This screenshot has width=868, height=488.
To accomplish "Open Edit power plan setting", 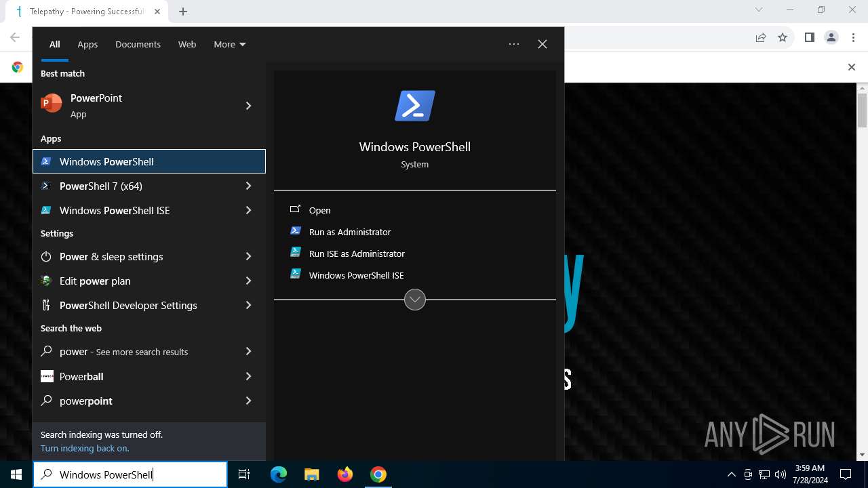I will pyautogui.click(x=133, y=281).
